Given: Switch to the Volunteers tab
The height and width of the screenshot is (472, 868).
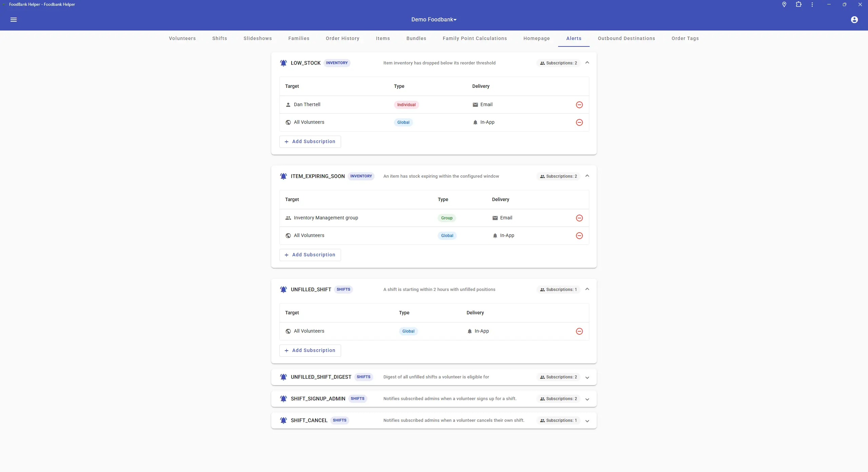Looking at the screenshot, I should pyautogui.click(x=182, y=38).
